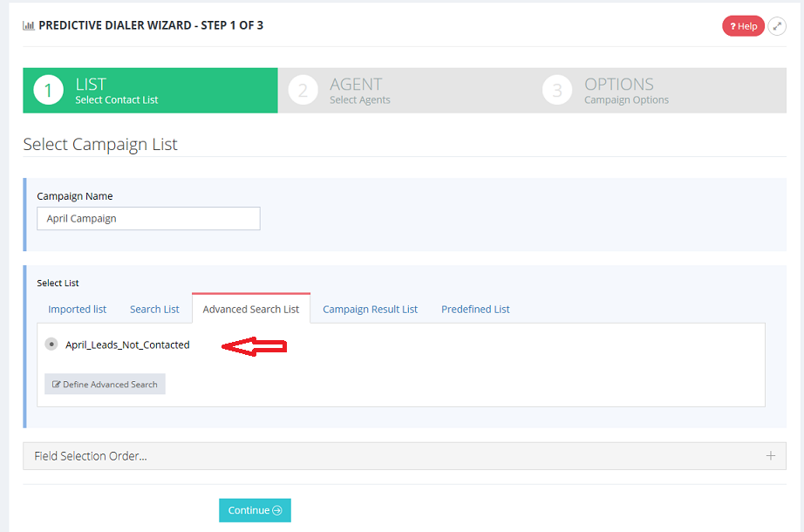The image size is (804, 532).
Task: Click the AGENT Select Agents step label
Action: (x=359, y=91)
